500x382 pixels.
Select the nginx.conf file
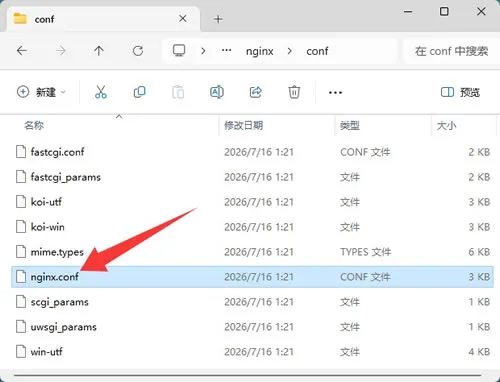[x=252, y=277]
